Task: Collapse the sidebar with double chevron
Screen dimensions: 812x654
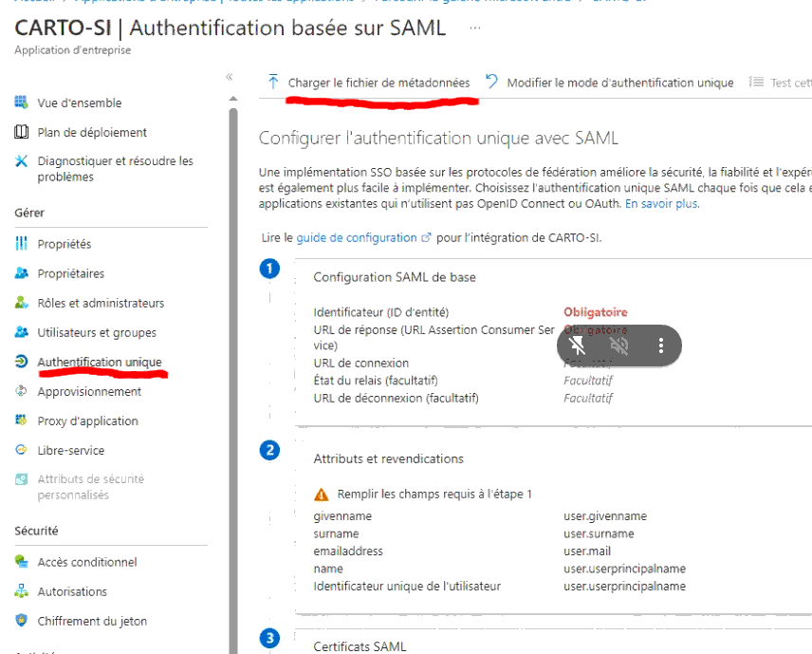Action: 230,77
